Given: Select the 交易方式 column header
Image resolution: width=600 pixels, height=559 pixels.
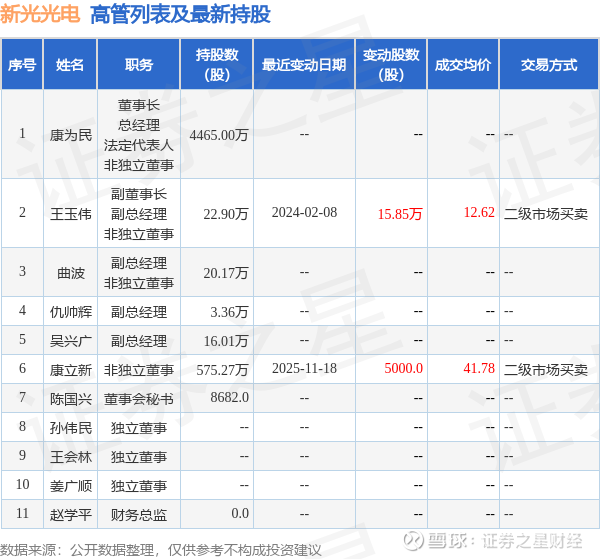Looking at the screenshot, I should pyautogui.click(x=549, y=65).
